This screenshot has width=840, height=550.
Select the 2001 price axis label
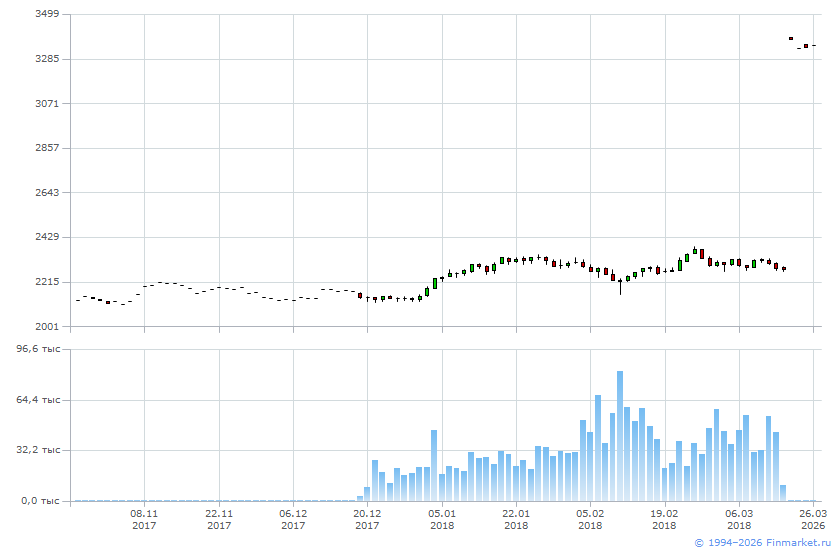tap(46, 326)
